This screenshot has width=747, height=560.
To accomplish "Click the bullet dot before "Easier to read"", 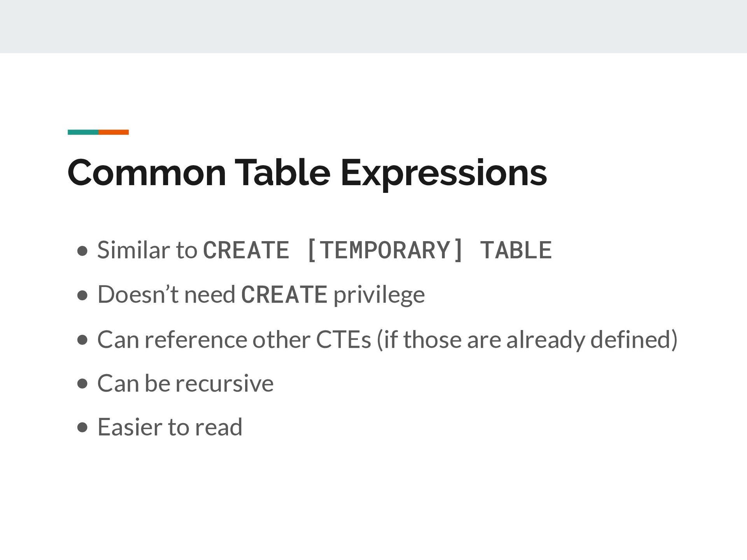I will point(82,428).
